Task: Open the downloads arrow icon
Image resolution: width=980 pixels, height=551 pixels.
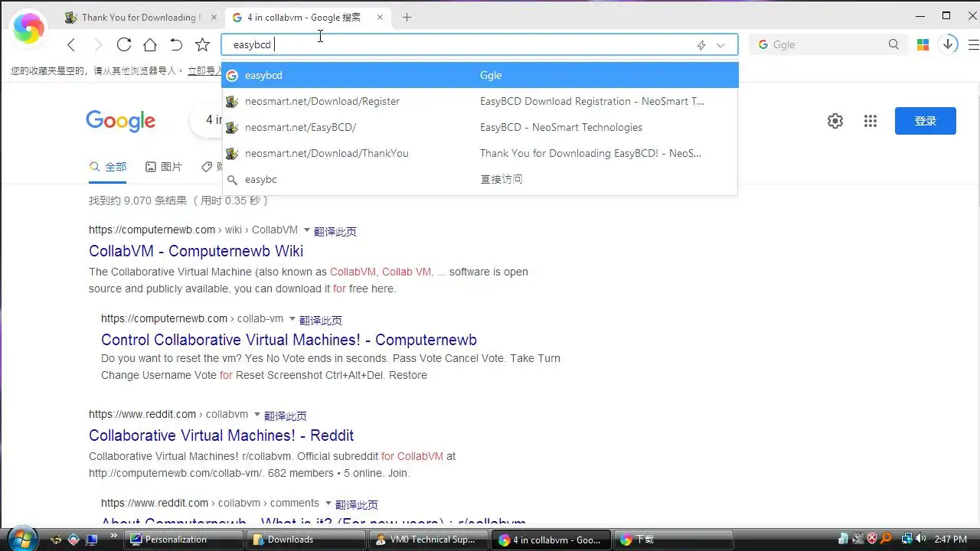Action: pos(948,44)
